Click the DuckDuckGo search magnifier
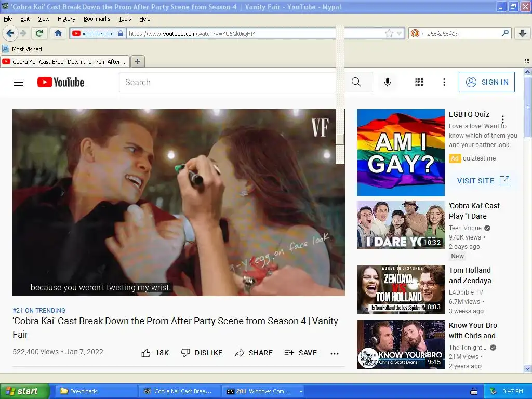This screenshot has width=532, height=399. (x=505, y=33)
